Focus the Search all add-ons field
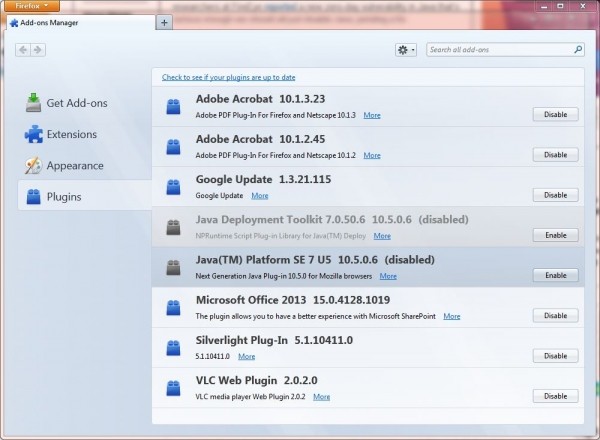Viewport: 600px width, 440px height. point(505,50)
